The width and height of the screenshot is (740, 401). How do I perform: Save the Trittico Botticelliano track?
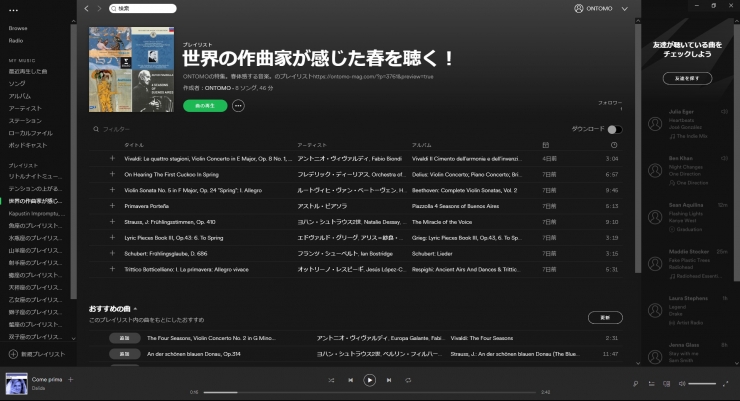pos(112,269)
